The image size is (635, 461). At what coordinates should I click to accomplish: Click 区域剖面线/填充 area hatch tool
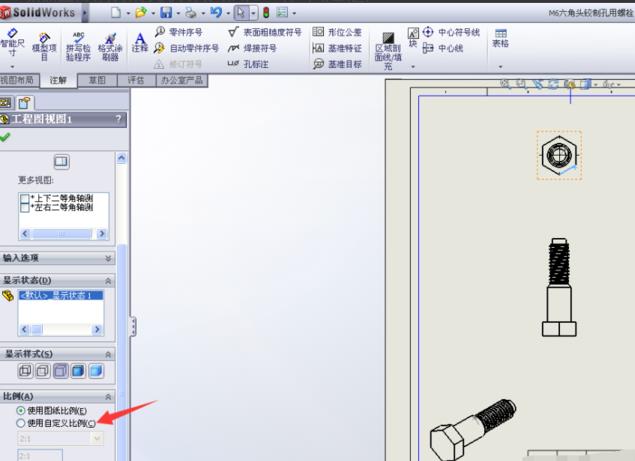click(x=388, y=51)
